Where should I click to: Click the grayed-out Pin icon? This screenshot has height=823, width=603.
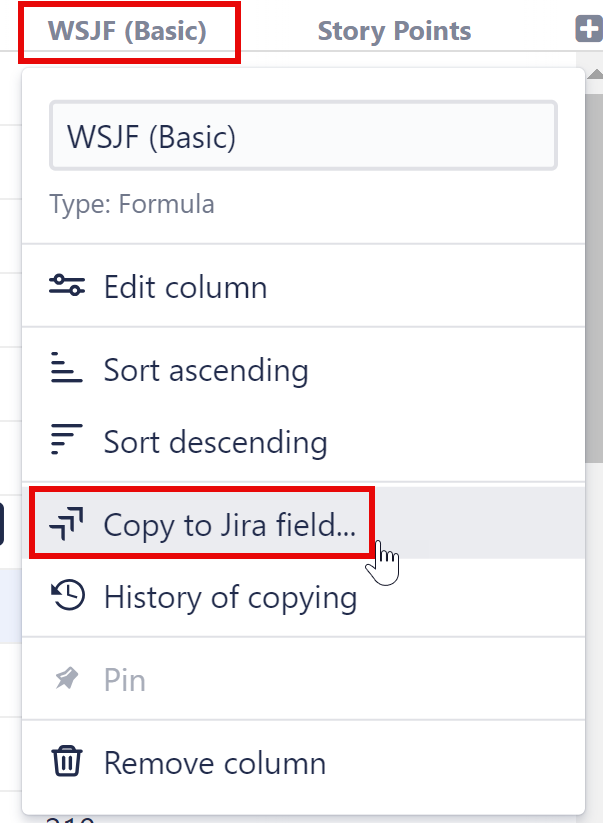67,678
